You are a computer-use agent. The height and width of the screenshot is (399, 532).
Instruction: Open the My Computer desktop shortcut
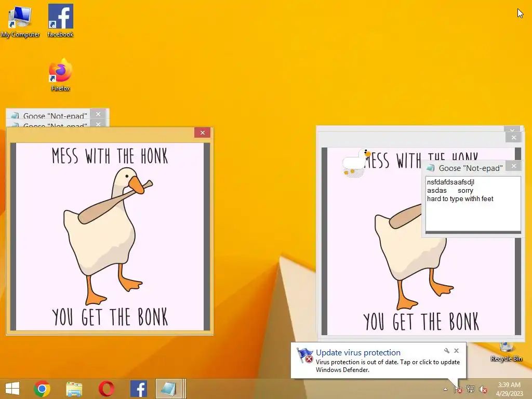point(20,21)
